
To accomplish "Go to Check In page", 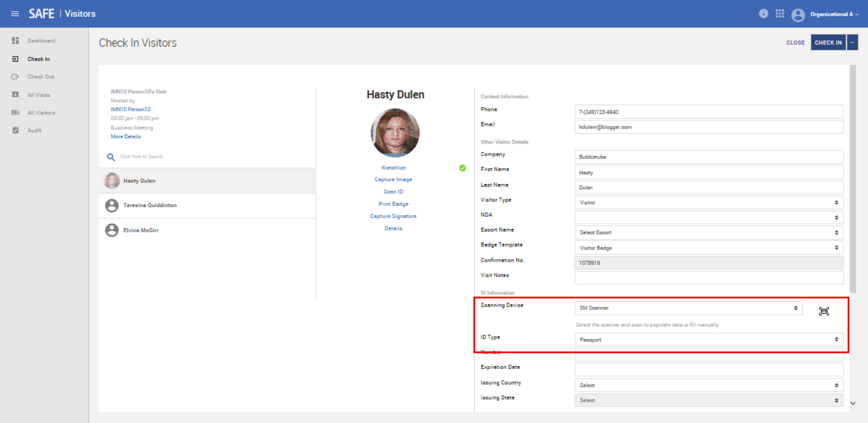I will tap(39, 59).
